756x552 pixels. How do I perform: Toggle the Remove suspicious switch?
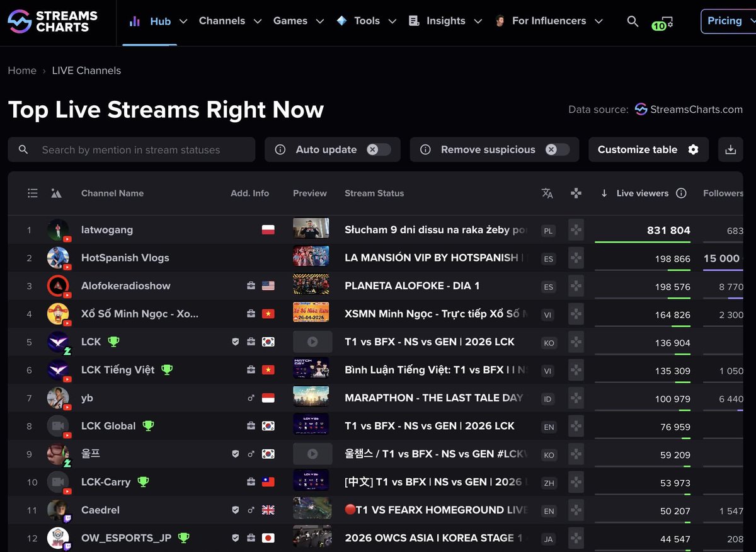tap(558, 150)
